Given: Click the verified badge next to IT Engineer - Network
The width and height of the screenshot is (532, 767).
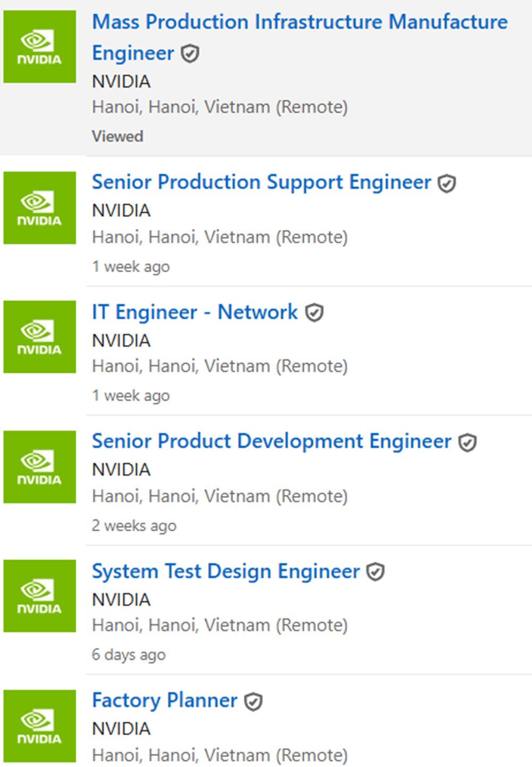Looking at the screenshot, I should click(313, 313).
